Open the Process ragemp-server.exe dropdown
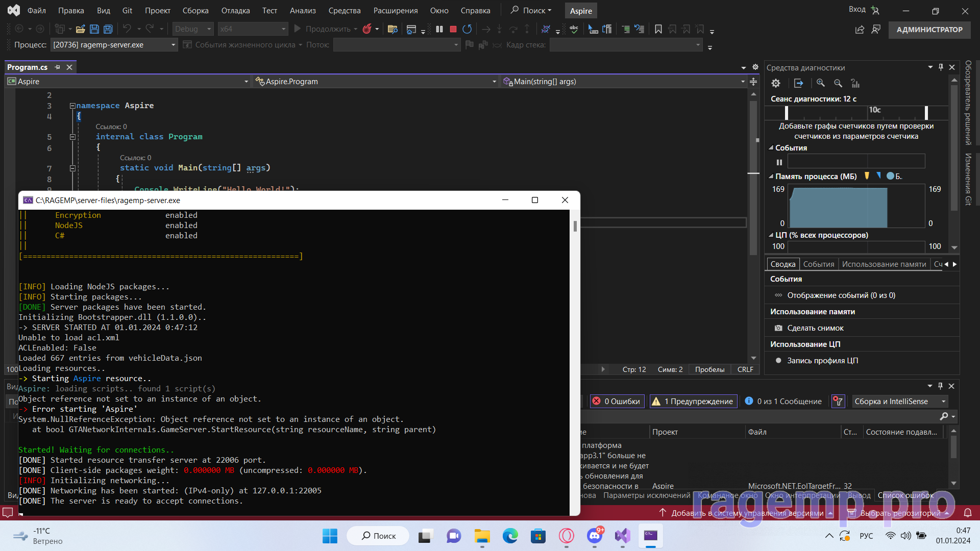 coord(114,45)
